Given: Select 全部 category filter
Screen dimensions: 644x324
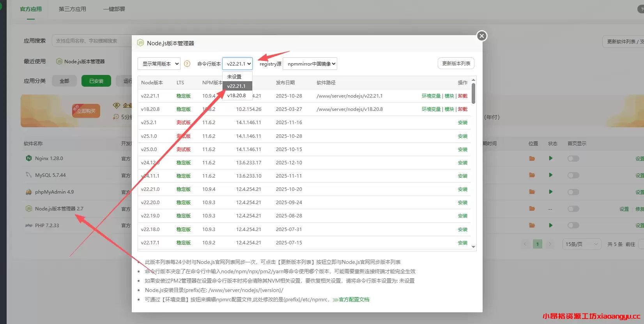Looking at the screenshot, I should (64, 81).
